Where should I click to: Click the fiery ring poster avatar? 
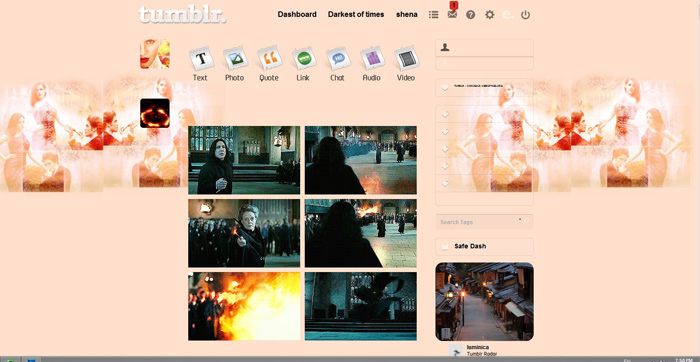(154, 113)
